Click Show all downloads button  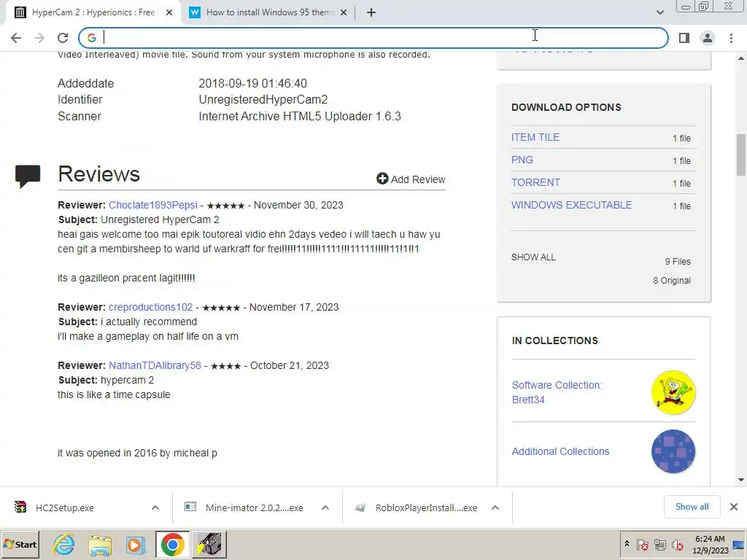(692, 507)
